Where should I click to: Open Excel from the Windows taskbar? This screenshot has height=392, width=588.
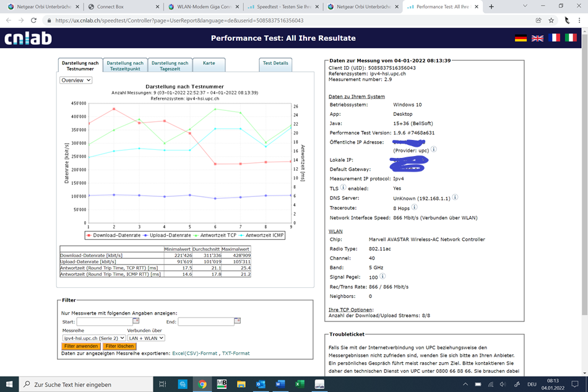tap(300, 384)
